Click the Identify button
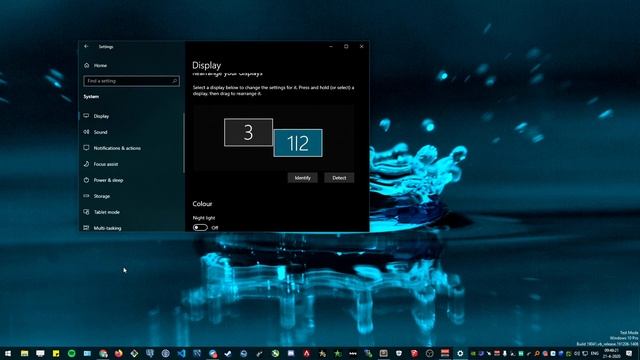640x360 pixels. tap(302, 178)
